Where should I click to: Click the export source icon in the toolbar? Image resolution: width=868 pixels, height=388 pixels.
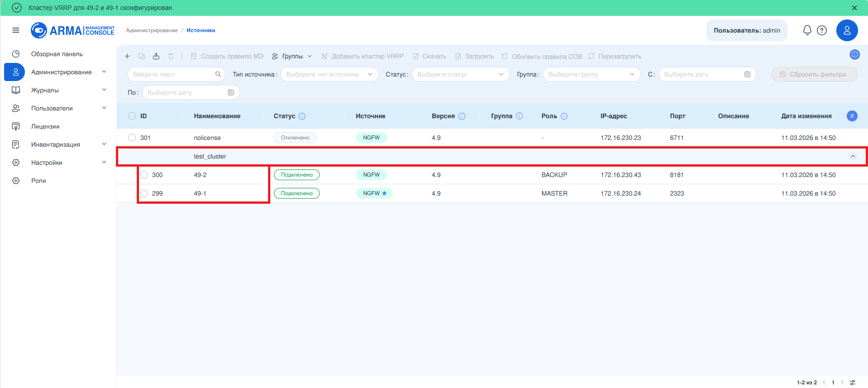coord(156,56)
